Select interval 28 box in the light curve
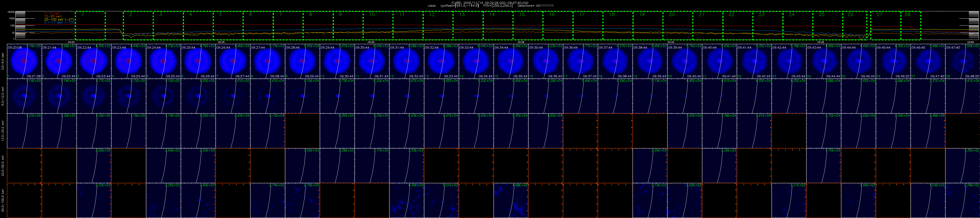Viewport: 980px width, 218px height. [911, 26]
